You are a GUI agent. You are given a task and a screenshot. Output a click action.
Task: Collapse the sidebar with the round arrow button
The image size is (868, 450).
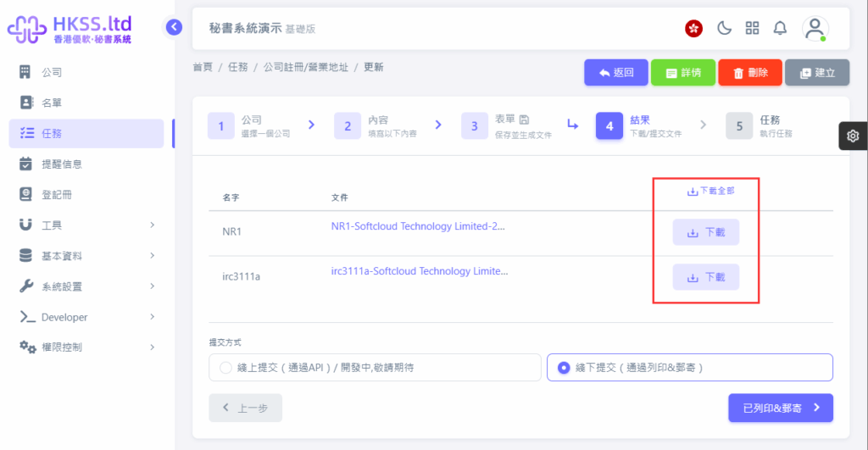[174, 26]
